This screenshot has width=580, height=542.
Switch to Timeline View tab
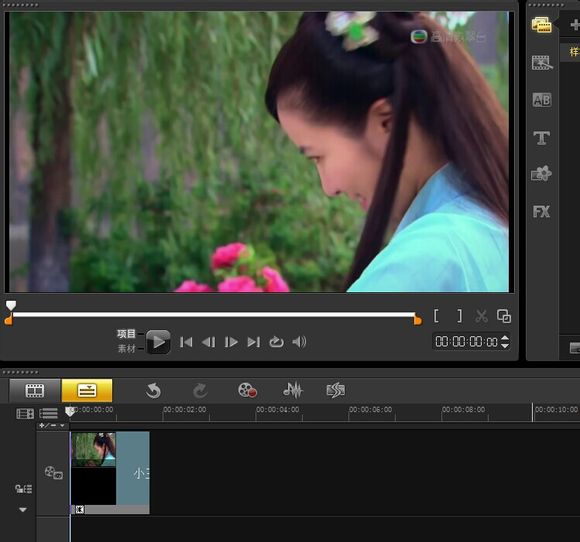[x=87, y=390]
